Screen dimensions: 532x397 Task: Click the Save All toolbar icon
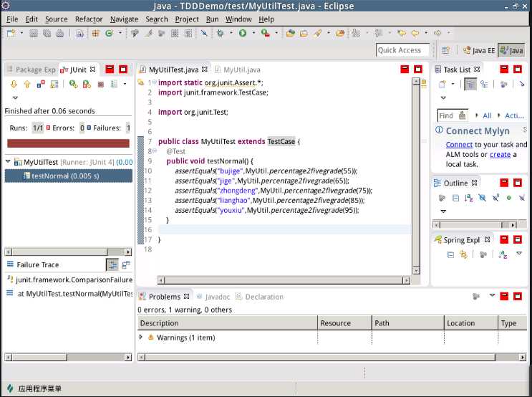47,33
